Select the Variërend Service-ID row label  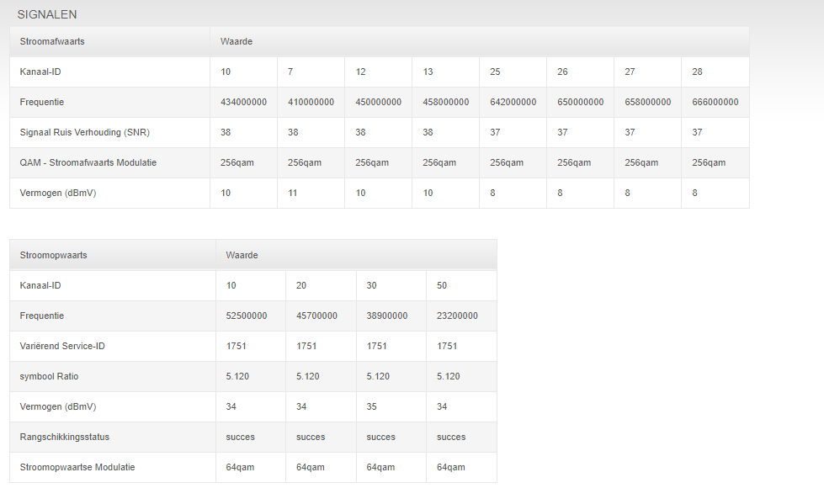[62, 346]
